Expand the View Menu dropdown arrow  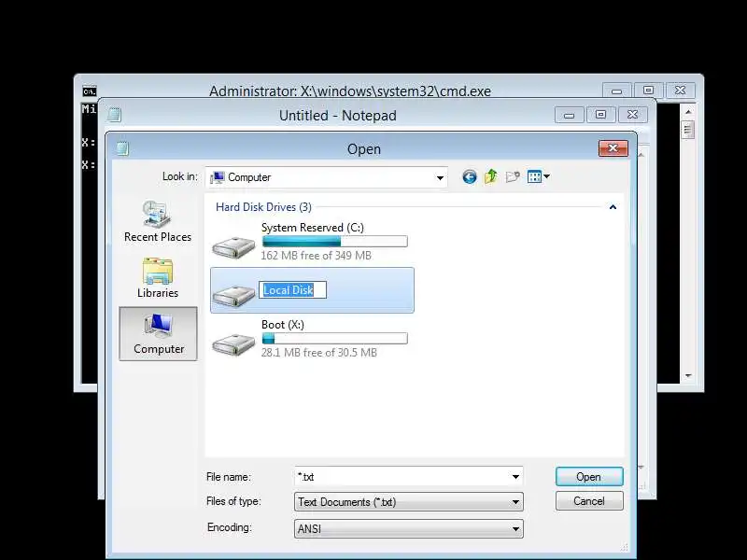[546, 176]
